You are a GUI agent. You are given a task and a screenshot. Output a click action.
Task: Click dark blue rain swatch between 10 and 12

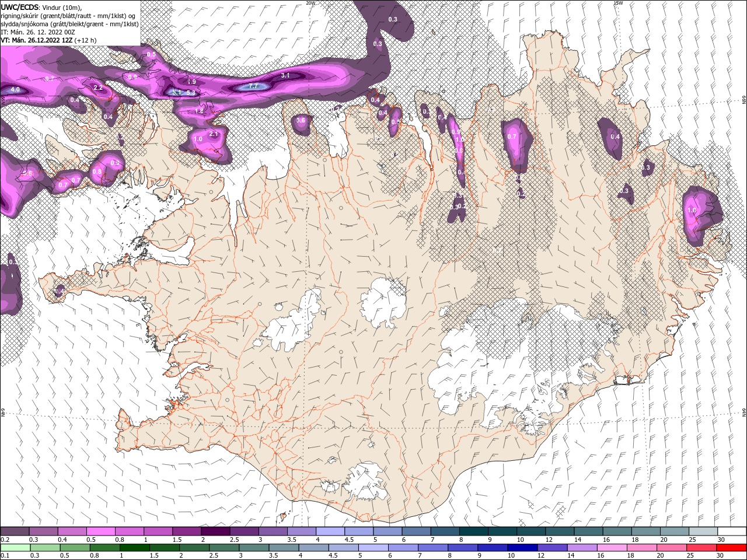522,548
